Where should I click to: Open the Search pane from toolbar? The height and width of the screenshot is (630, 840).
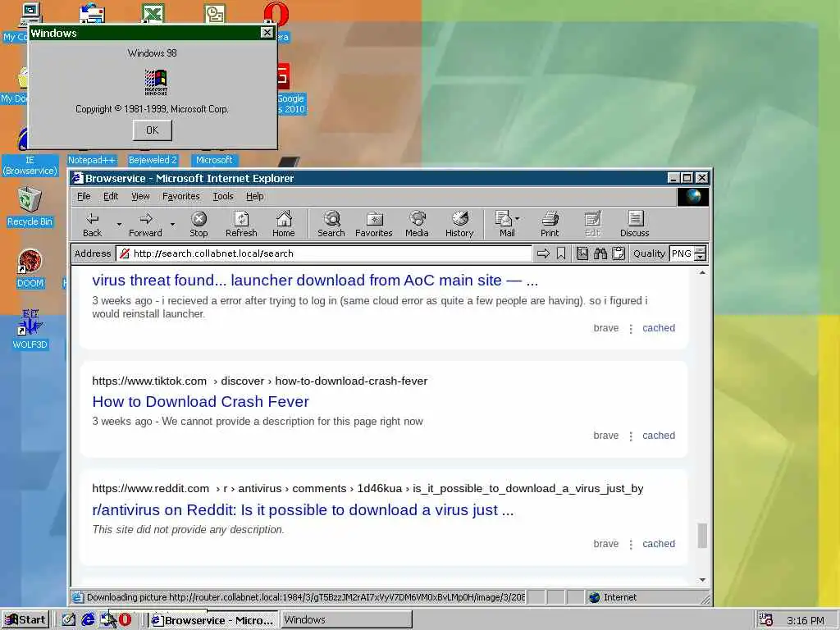click(331, 224)
